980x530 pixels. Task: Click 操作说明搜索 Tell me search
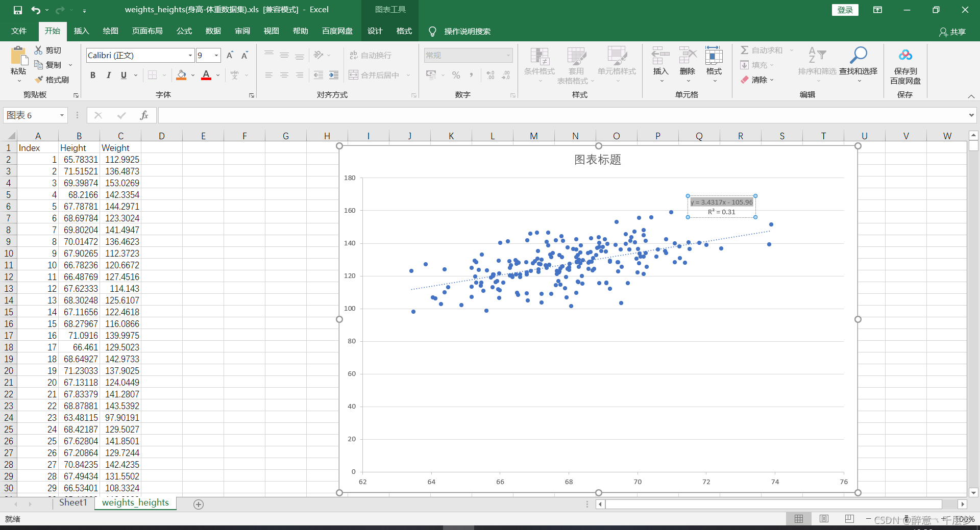(x=459, y=32)
